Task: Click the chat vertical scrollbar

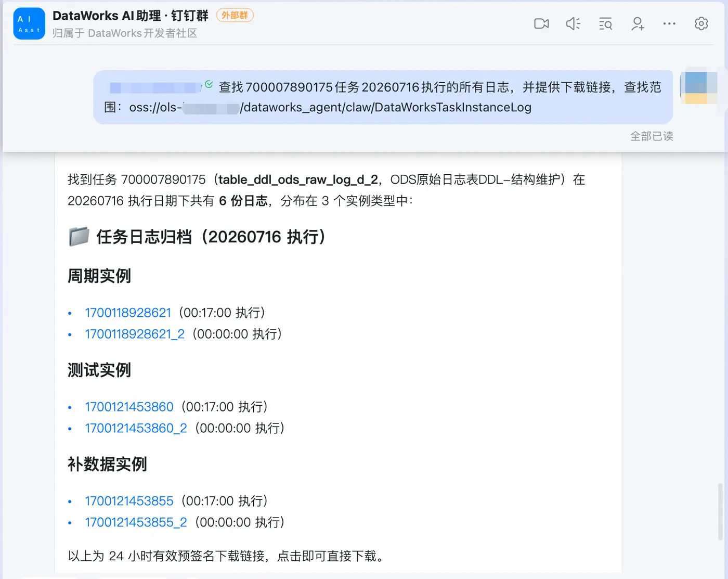Action: tap(720, 511)
